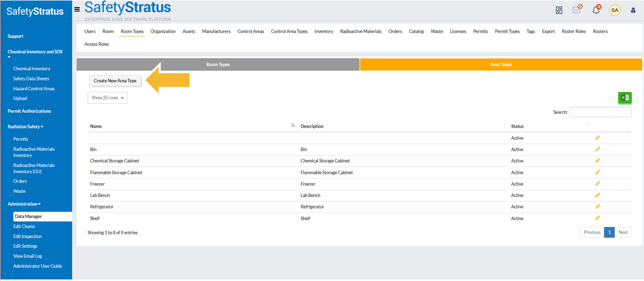Sort by the Description column header
Screen dimensions: 644x281
click(403, 126)
